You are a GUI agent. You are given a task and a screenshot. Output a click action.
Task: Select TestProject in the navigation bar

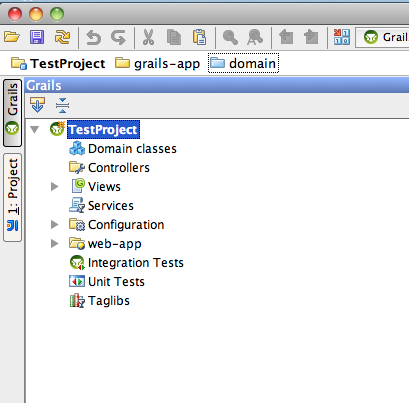click(58, 63)
